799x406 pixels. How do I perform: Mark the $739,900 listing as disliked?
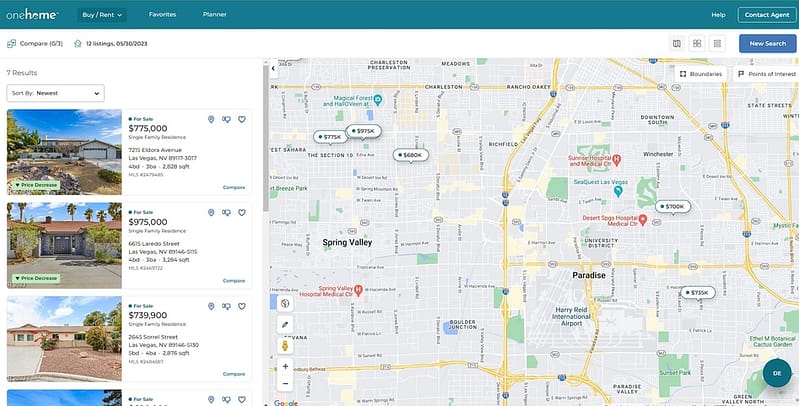click(226, 306)
